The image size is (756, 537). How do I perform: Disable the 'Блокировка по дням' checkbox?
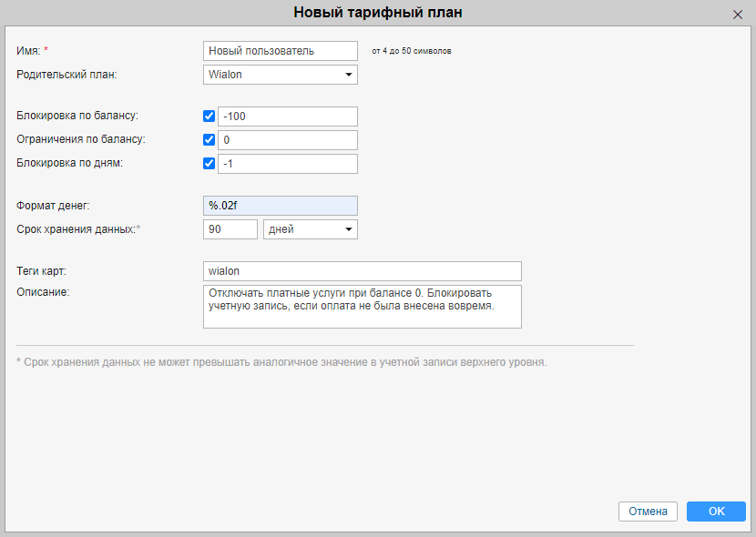pyautogui.click(x=209, y=164)
